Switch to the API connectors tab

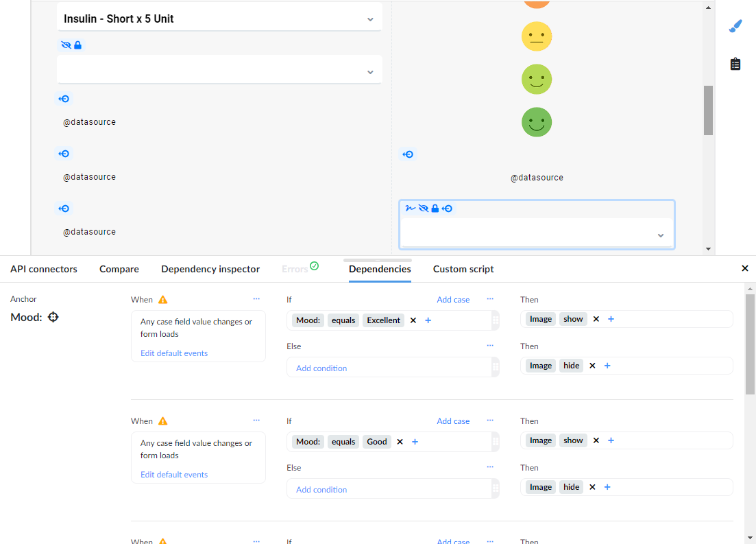tap(44, 270)
